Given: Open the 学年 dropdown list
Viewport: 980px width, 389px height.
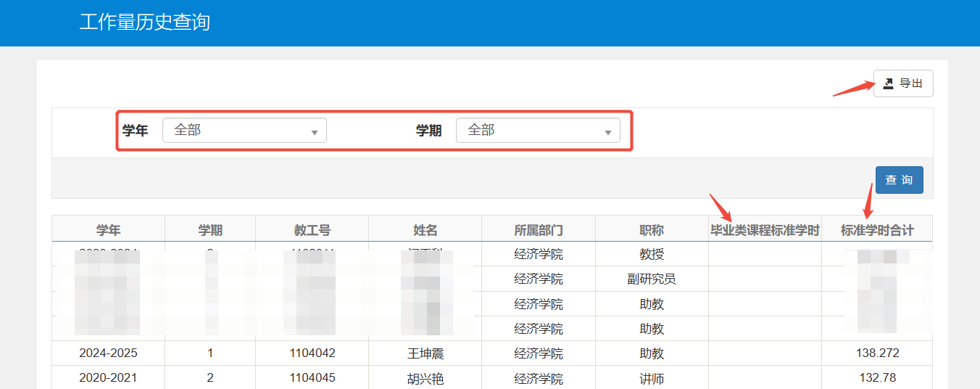Looking at the screenshot, I should (244, 131).
